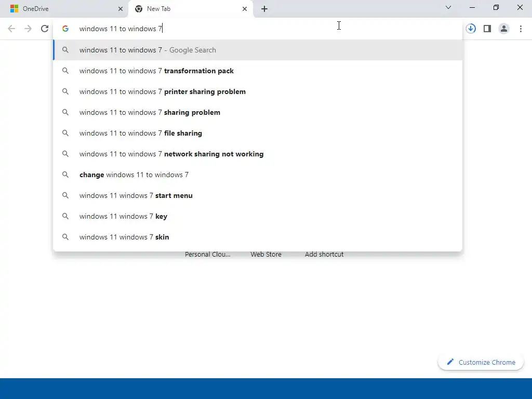Click the Customize Chrome button

pos(481,362)
